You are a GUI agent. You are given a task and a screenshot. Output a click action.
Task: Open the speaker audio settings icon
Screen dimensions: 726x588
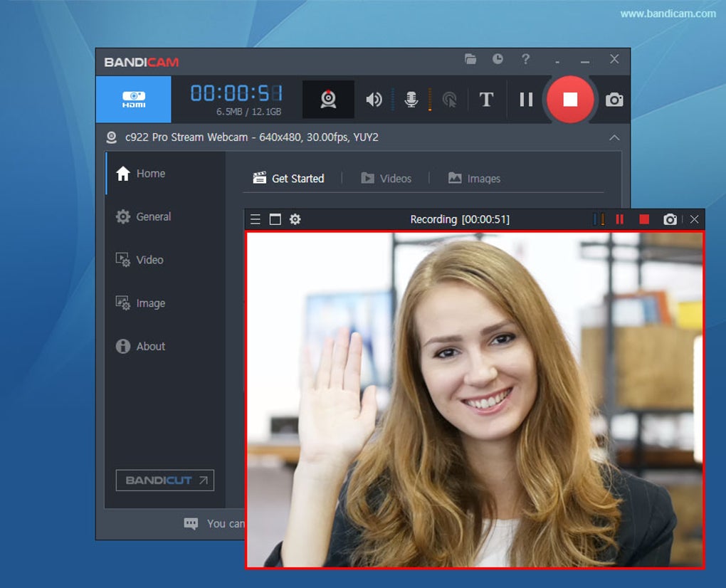373,99
